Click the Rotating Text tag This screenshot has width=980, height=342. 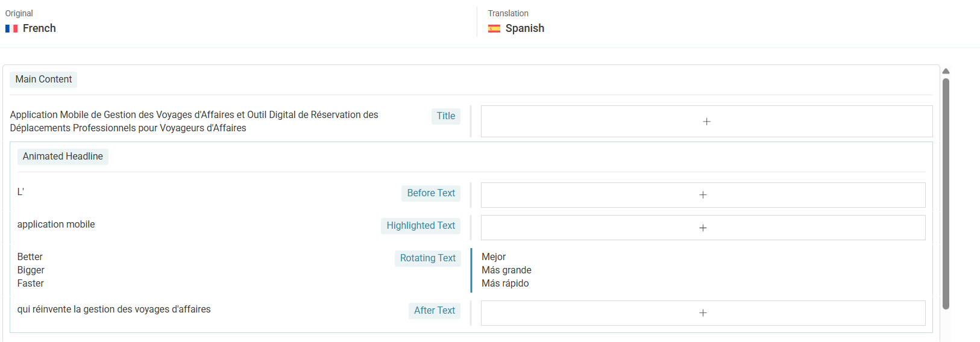(x=427, y=258)
